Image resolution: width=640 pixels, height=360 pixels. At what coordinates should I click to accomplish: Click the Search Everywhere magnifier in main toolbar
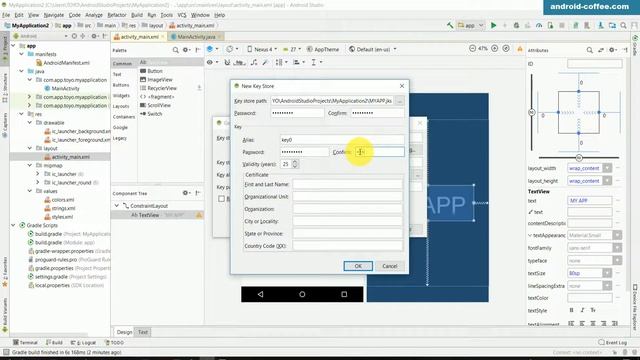[623, 25]
